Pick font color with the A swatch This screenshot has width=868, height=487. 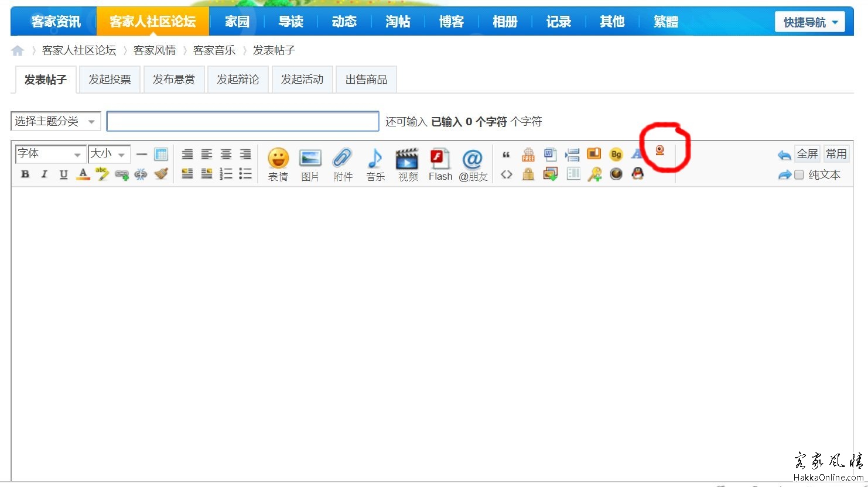pos(83,174)
